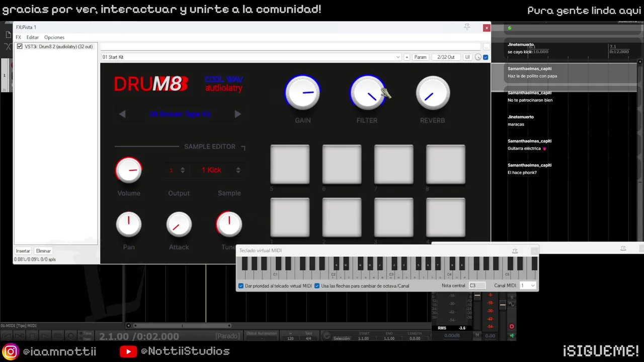
Task: Click the Nota central input field
Action: (x=477, y=286)
